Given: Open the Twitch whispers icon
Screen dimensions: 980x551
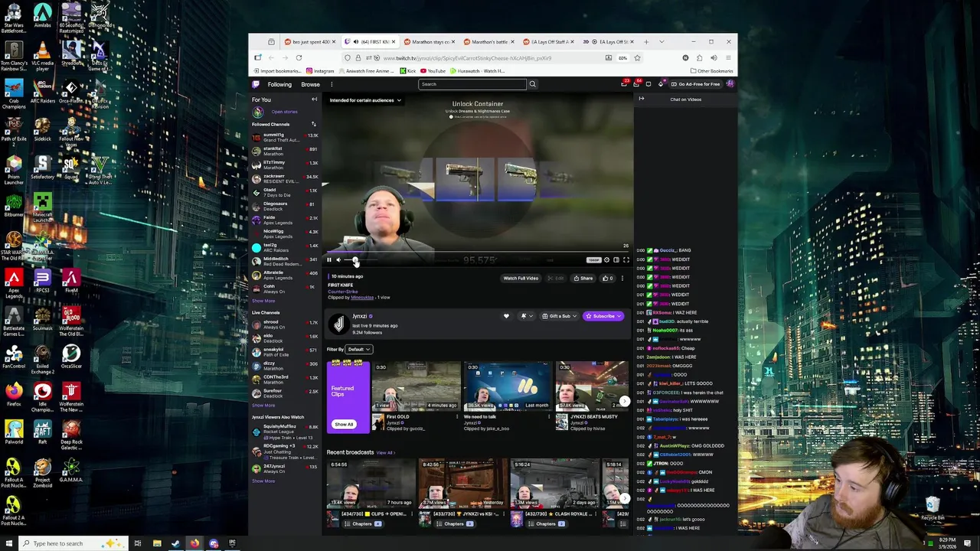Looking at the screenshot, I should (648, 84).
